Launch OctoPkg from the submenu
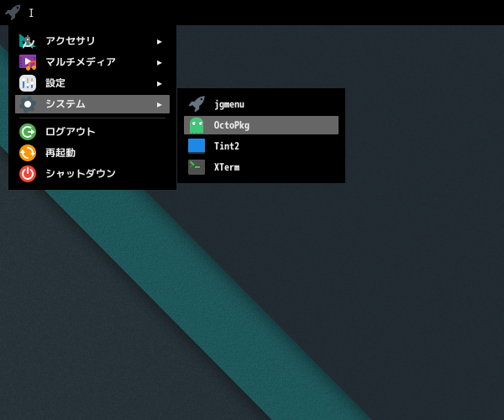 pyautogui.click(x=261, y=125)
